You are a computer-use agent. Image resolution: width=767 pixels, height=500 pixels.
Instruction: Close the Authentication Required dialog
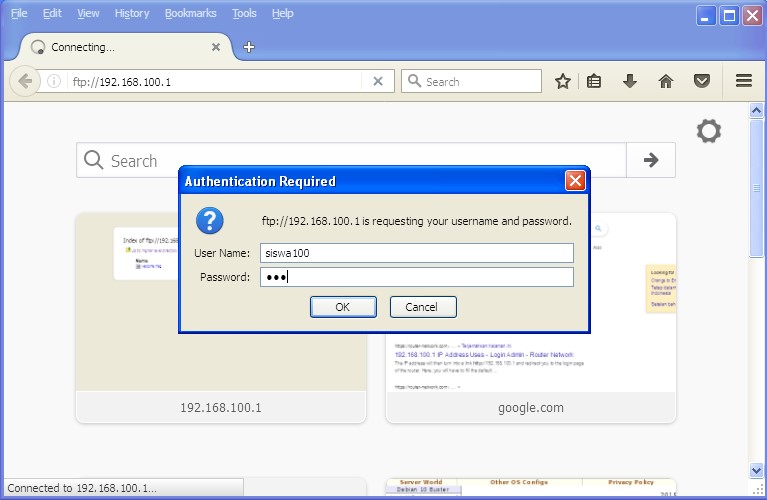(575, 181)
